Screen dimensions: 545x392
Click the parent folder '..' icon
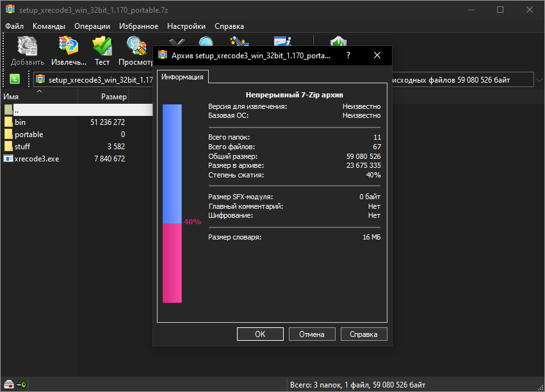pyautogui.click(x=9, y=110)
